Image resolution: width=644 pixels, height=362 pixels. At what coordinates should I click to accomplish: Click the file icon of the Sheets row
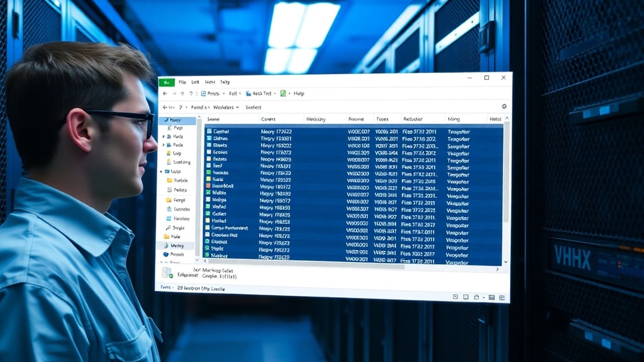(209, 145)
